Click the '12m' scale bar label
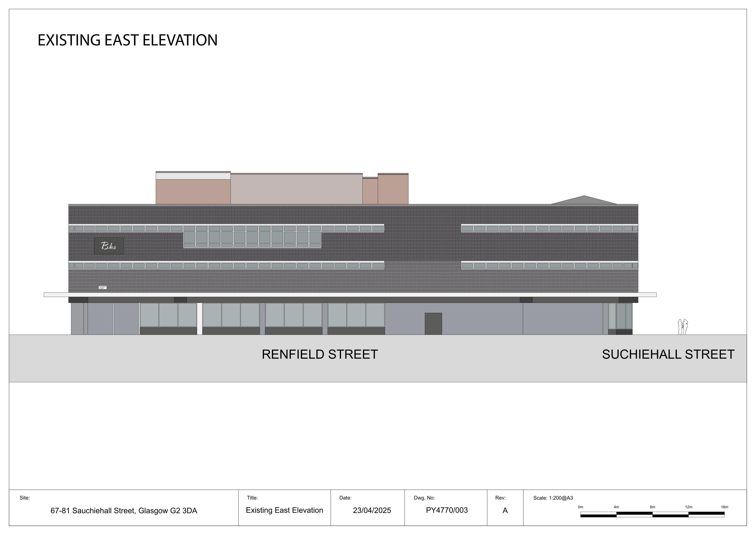 [688, 507]
